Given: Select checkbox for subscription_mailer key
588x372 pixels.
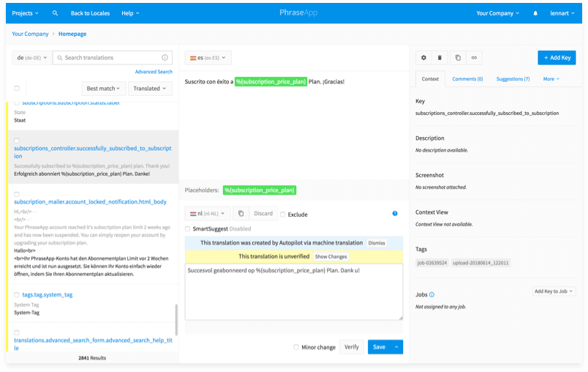Looking at the screenshot, I should (x=17, y=195).
